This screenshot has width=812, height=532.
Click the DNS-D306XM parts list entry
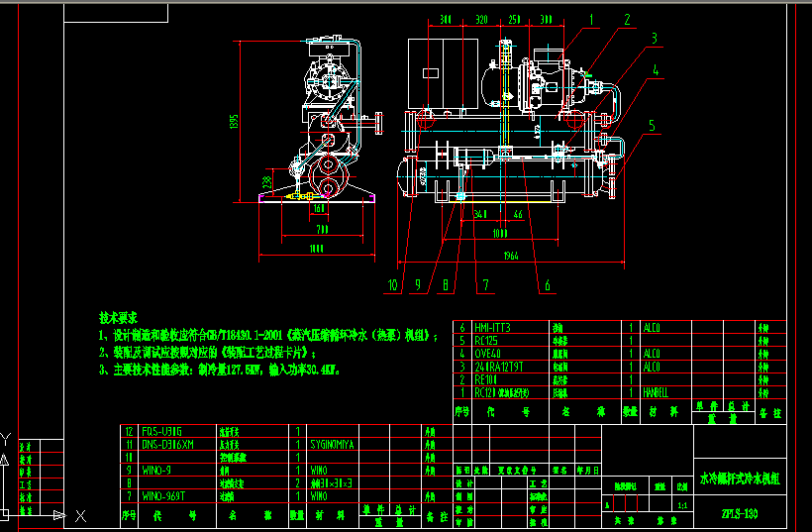coord(167,445)
